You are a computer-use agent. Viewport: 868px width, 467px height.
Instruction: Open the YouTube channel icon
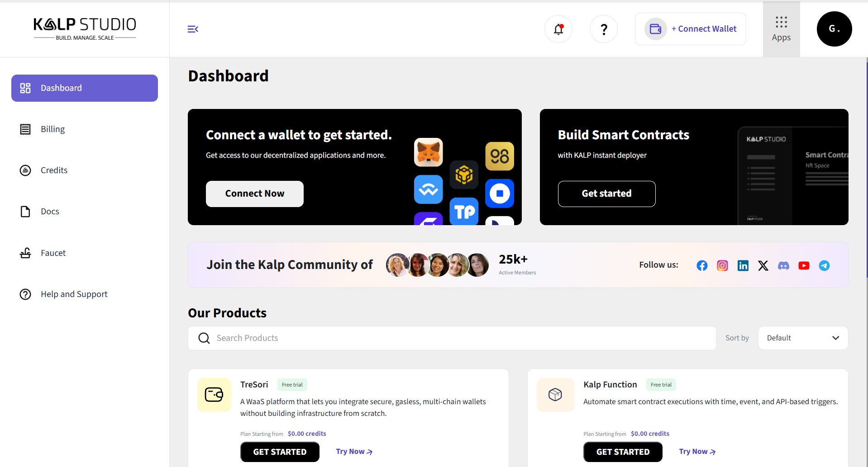point(804,265)
